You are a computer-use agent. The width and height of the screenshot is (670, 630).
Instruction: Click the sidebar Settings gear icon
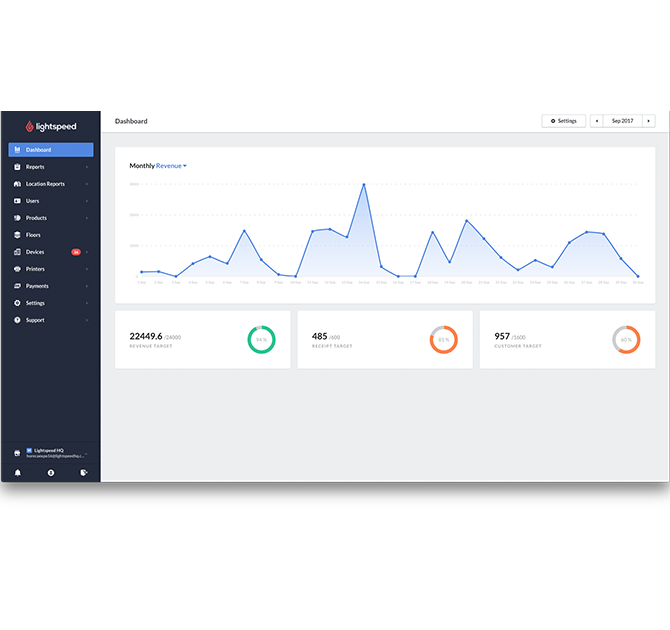[x=17, y=303]
